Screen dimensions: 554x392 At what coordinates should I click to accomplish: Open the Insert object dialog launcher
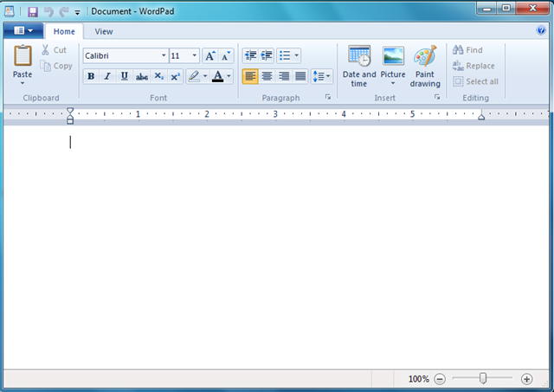tap(437, 97)
